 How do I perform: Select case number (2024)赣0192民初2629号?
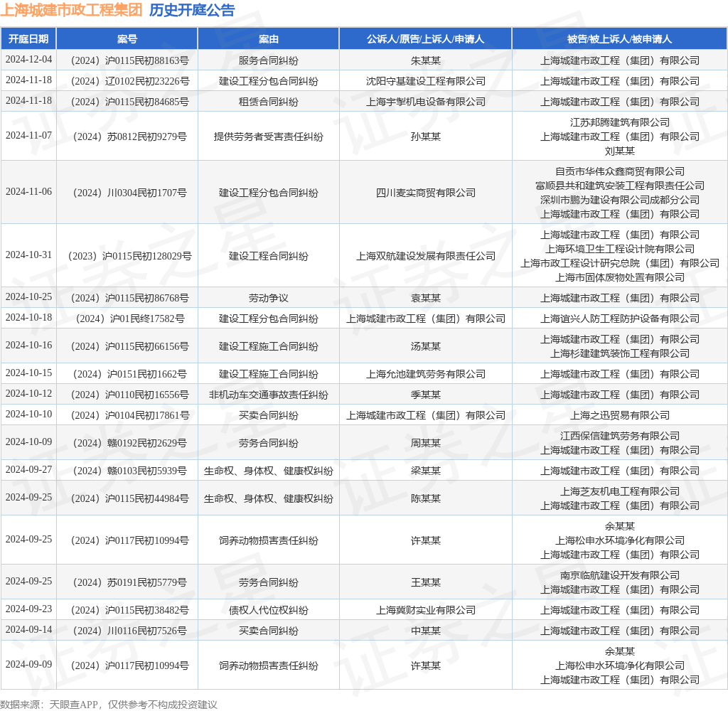coord(130,443)
